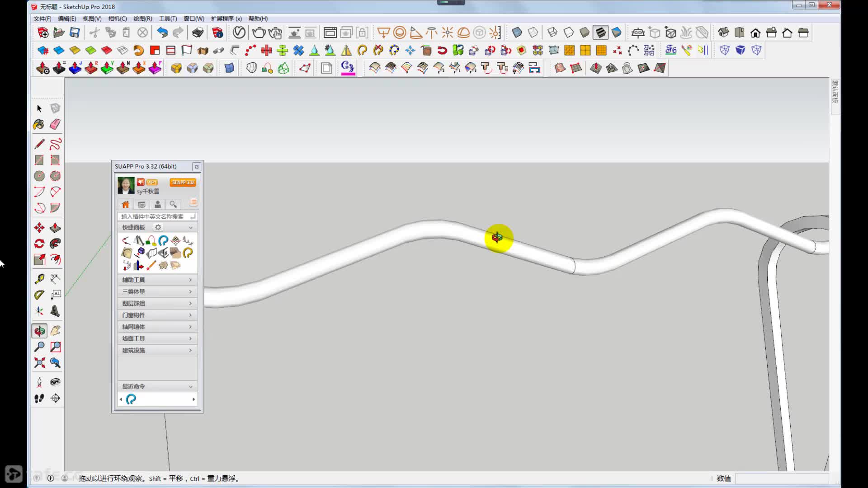The width and height of the screenshot is (868, 488).
Task: Open the V-Ray asset editor icon
Action: (x=239, y=33)
